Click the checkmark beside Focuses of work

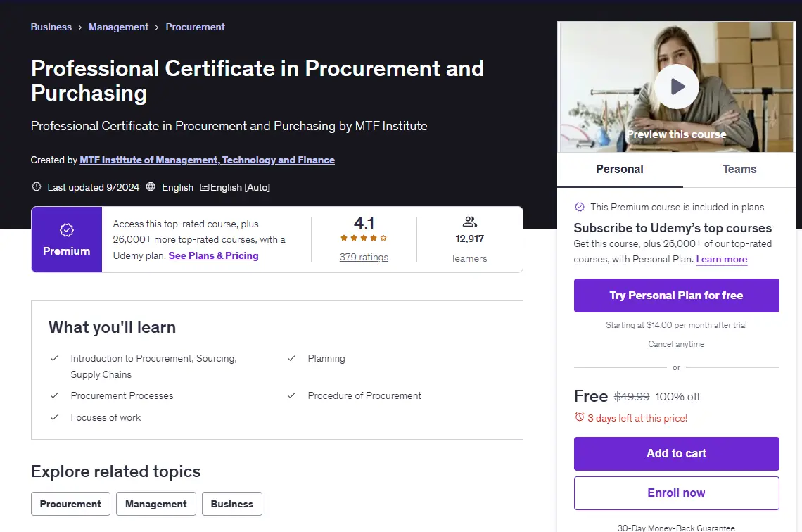pyautogui.click(x=54, y=417)
